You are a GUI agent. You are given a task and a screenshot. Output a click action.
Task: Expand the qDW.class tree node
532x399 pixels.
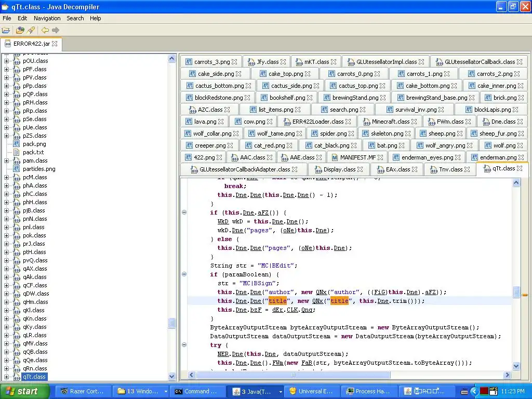pos(6,294)
